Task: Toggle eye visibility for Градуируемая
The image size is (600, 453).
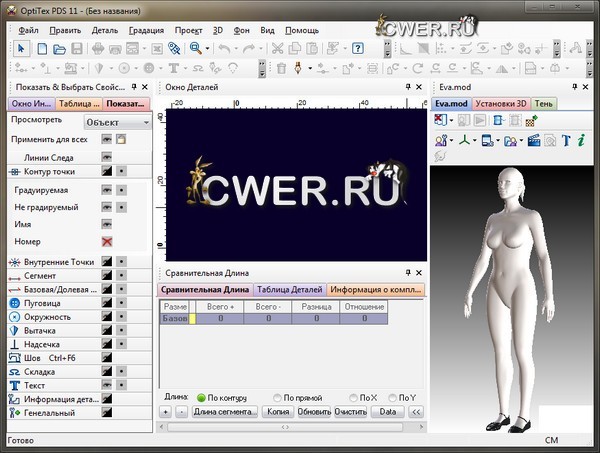Action: click(106, 188)
